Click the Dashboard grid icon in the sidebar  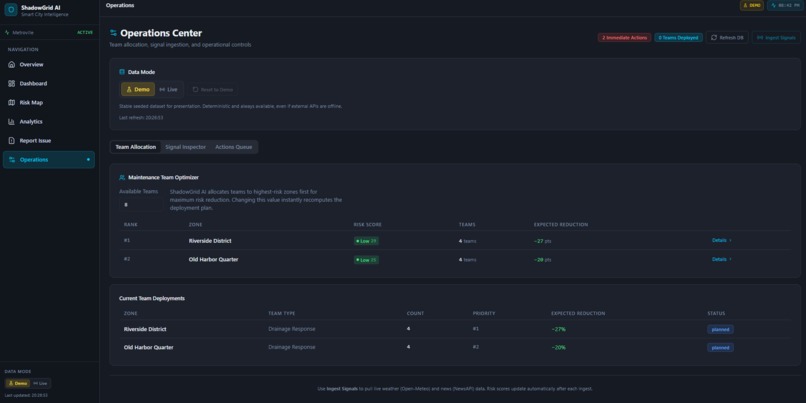pyautogui.click(x=12, y=83)
